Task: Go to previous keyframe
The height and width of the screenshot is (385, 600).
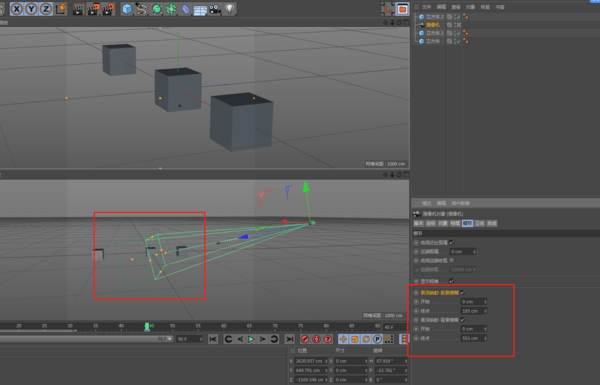Action: [228, 339]
